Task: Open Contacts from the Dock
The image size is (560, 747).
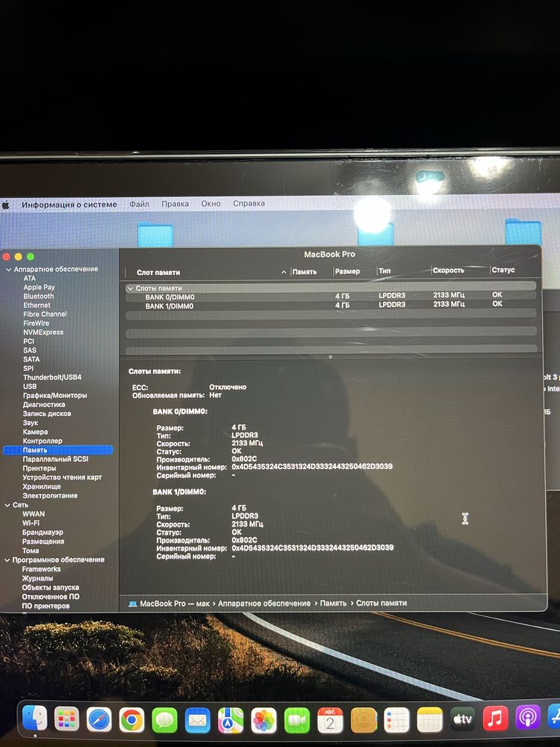Action: coord(364,720)
